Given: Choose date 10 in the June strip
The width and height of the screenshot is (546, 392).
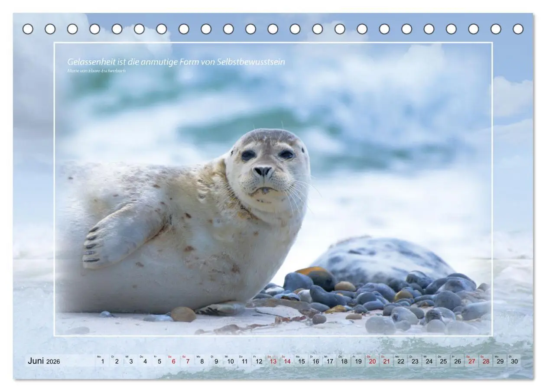Looking at the screenshot, I should [x=230, y=361].
